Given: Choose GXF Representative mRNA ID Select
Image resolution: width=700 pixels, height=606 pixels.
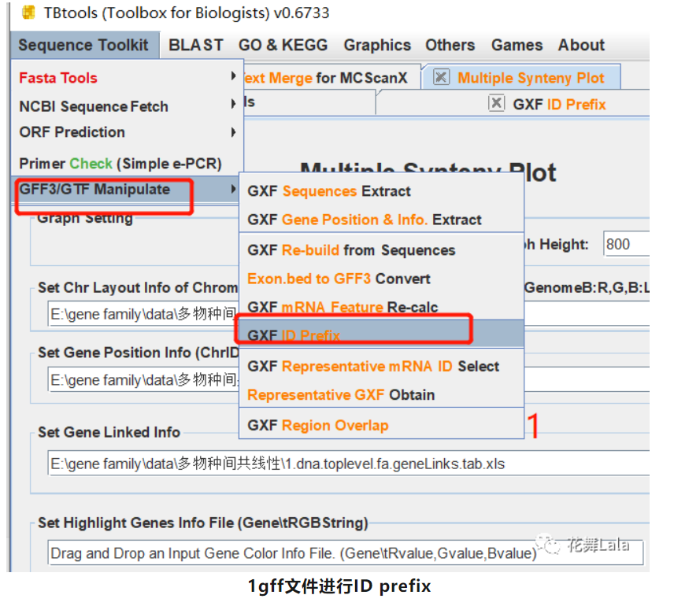Looking at the screenshot, I should click(x=381, y=366).
